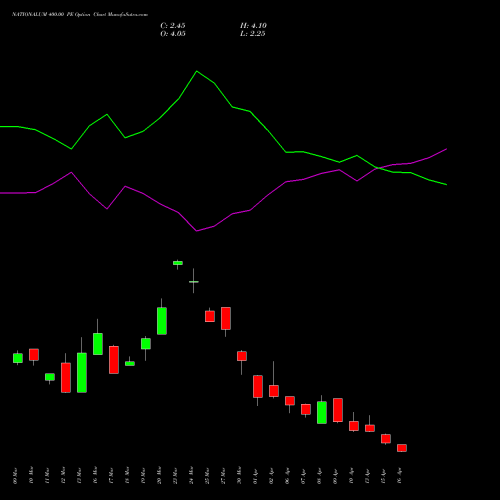
Task: Select the 09 Mar date label
Action: pyautogui.click(x=15, y=476)
